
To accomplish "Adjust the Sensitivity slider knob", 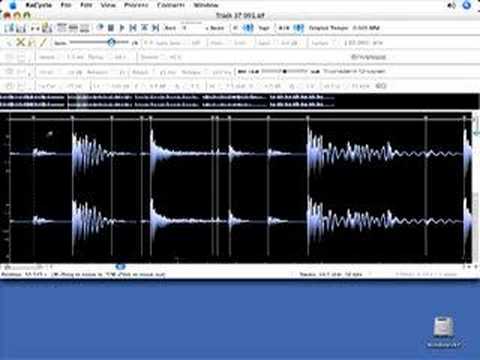I will 112,42.
